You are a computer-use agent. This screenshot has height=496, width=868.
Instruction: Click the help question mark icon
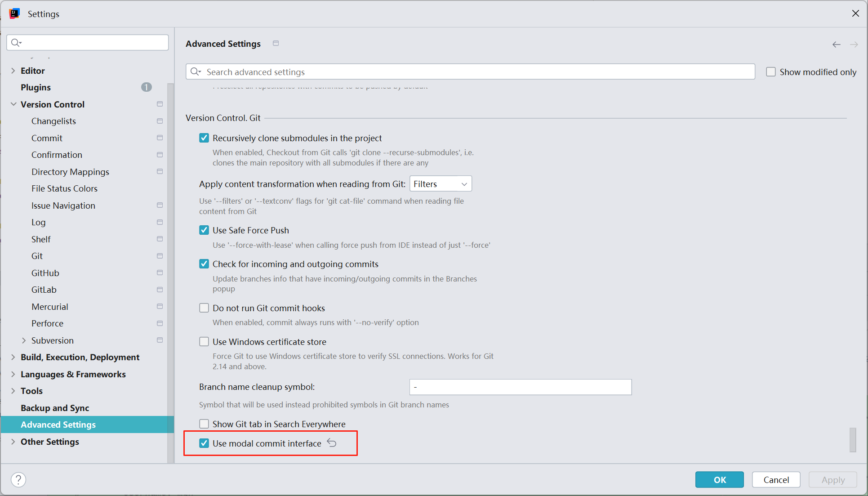pos(18,479)
